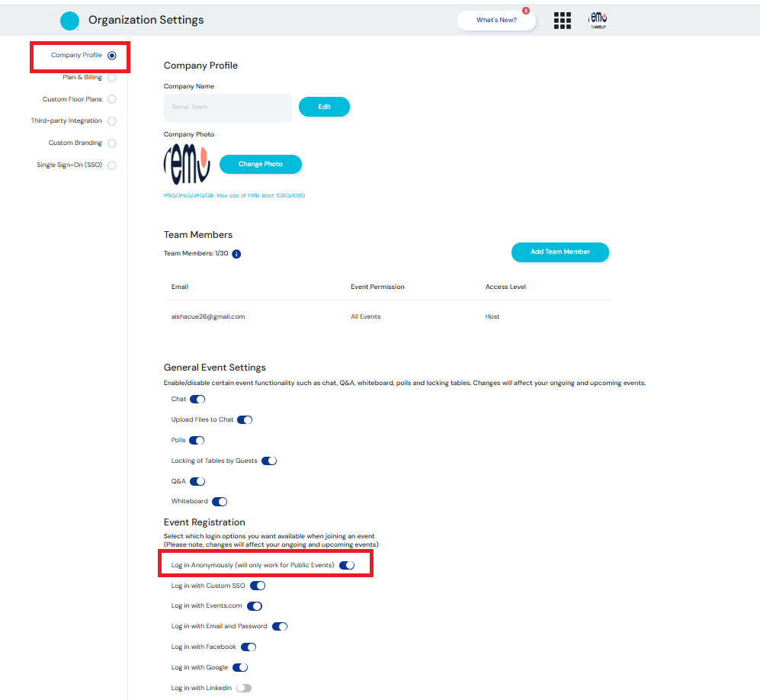Disable the Chat toggle
The width and height of the screenshot is (760, 700).
click(x=197, y=399)
